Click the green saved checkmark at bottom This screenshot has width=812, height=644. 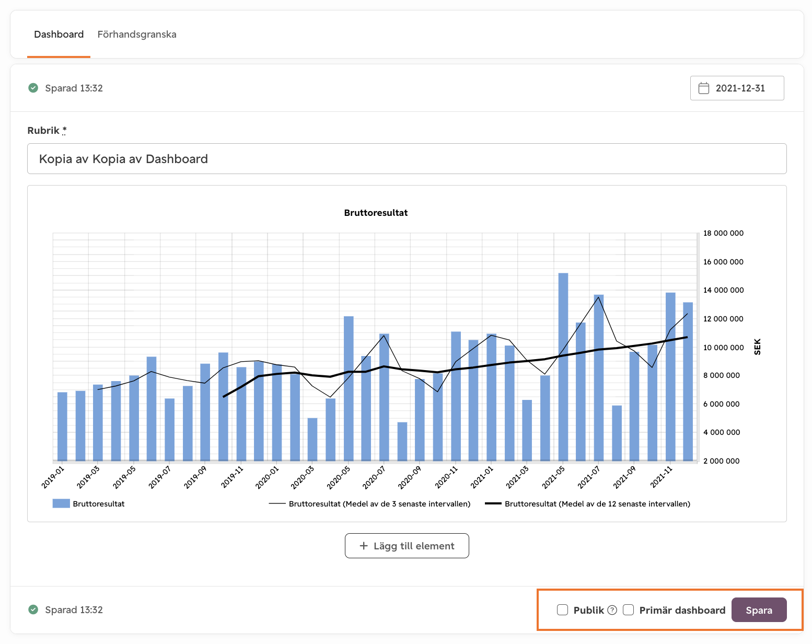(x=33, y=609)
